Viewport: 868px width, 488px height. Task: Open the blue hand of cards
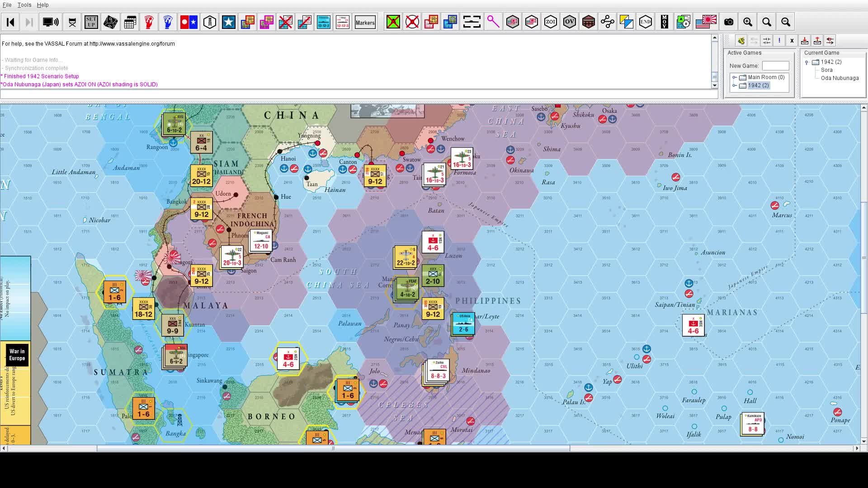point(168,22)
